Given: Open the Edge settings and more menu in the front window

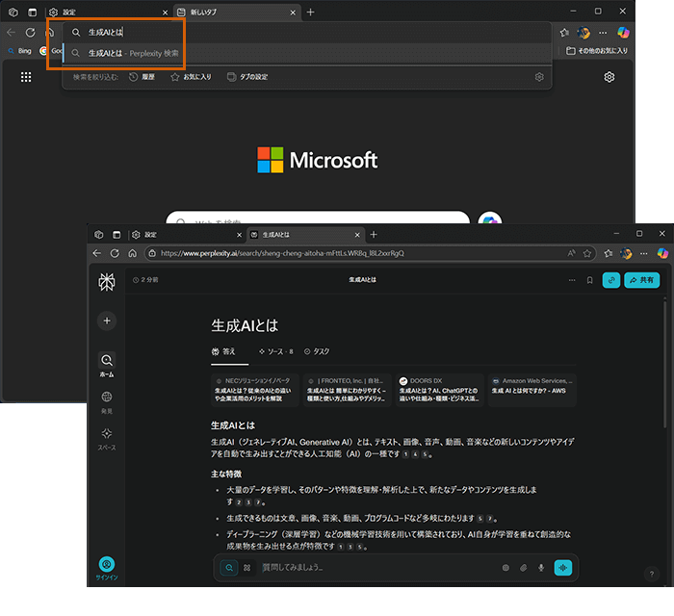Looking at the screenshot, I should coord(643,253).
